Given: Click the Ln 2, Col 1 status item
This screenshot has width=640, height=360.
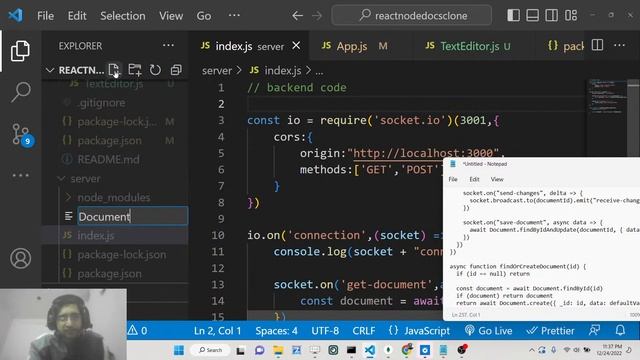Looking at the screenshot, I should [x=218, y=331].
